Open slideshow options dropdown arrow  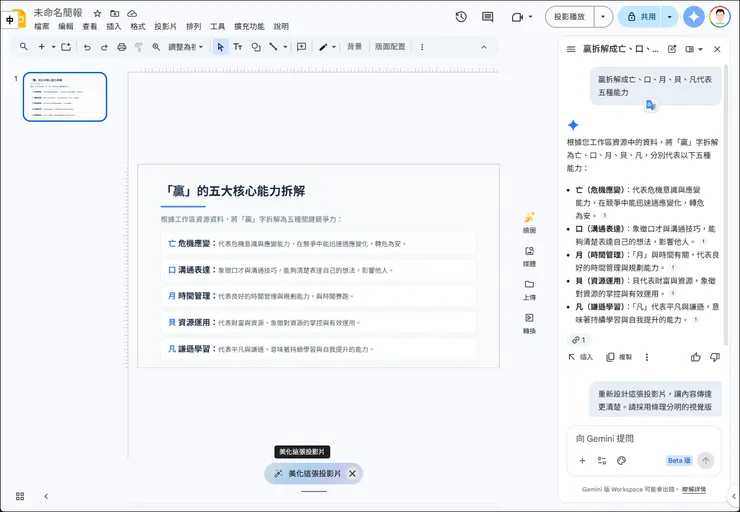603,17
